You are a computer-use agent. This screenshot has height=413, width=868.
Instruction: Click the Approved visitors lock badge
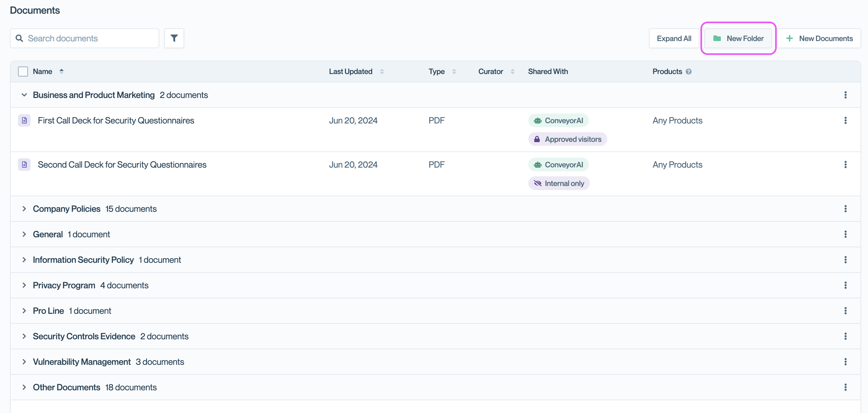point(567,139)
